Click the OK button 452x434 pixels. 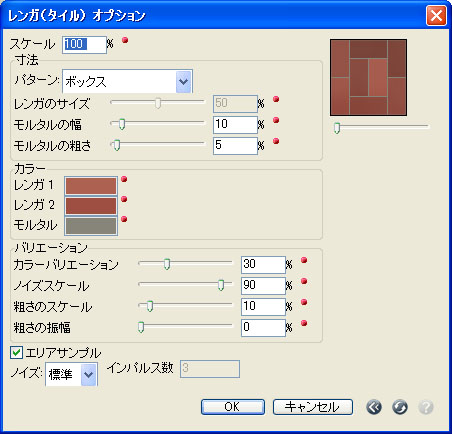[233, 407]
